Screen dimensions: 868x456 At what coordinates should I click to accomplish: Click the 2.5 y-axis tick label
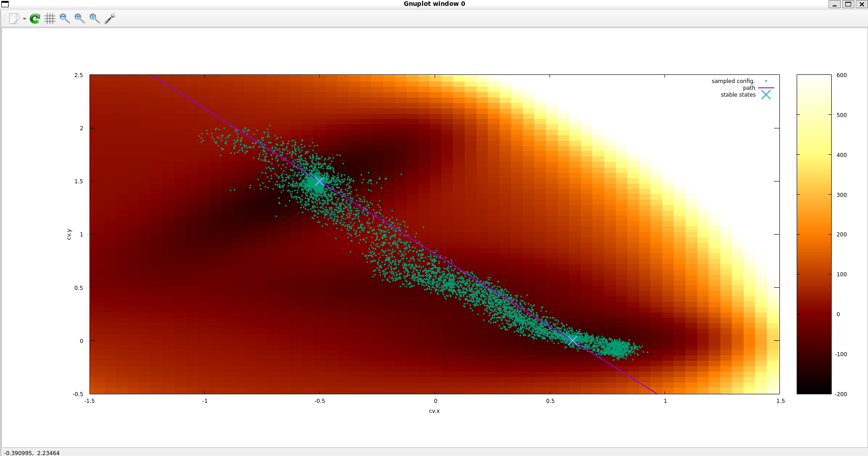point(79,75)
